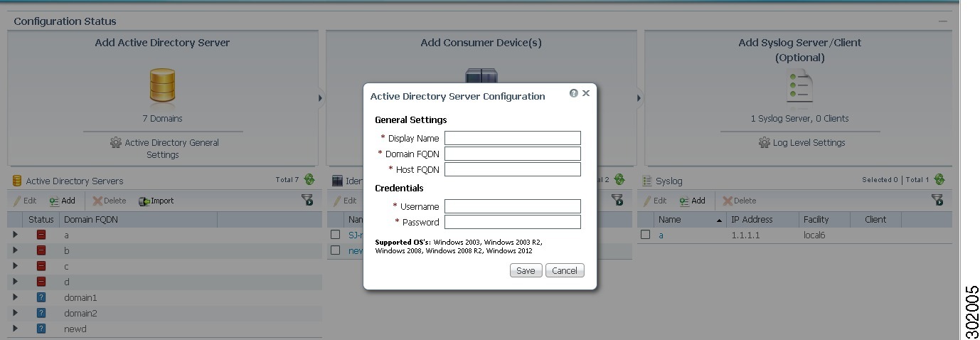
Task: Refresh the Active Directory Servers list
Action: (x=309, y=179)
